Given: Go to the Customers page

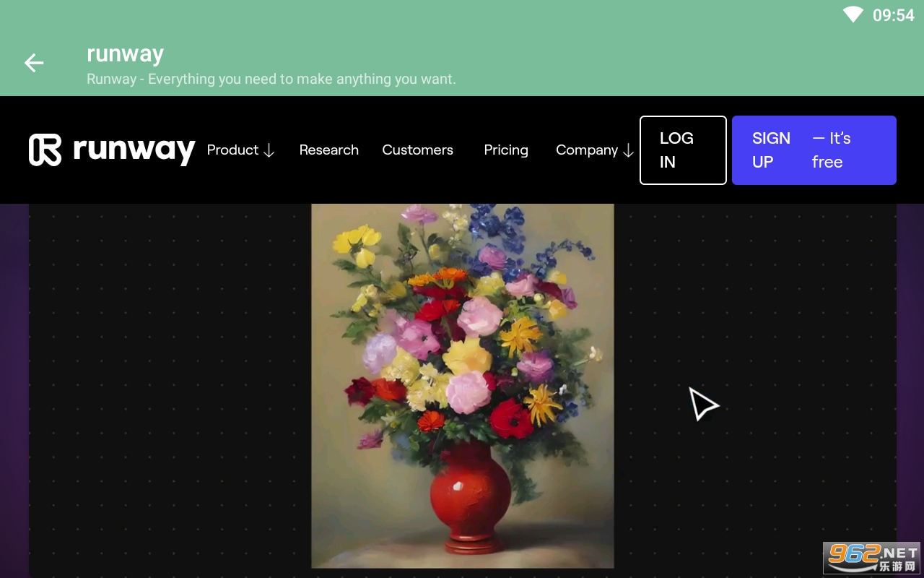Looking at the screenshot, I should 418,150.
